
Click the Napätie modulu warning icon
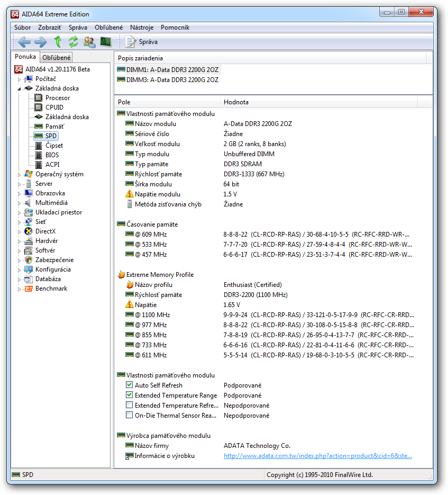[x=130, y=194]
